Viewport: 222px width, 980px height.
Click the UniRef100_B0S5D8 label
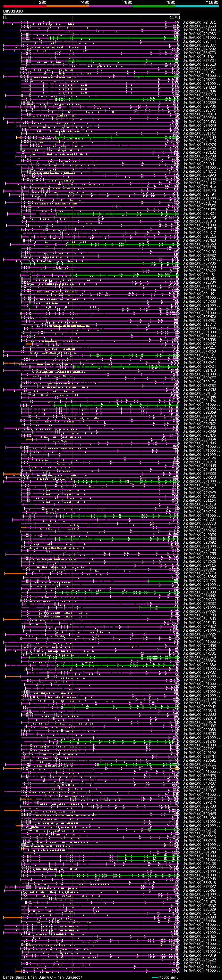(x=199, y=340)
